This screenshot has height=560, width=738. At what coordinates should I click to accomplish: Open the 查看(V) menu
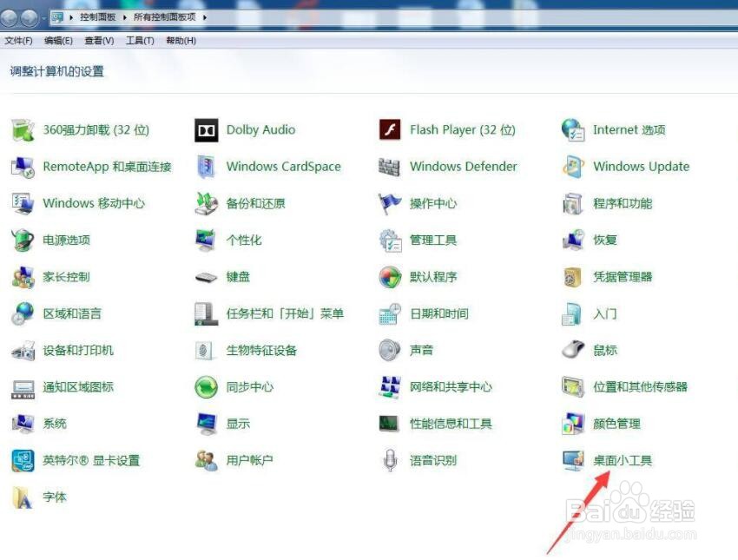[x=99, y=41]
